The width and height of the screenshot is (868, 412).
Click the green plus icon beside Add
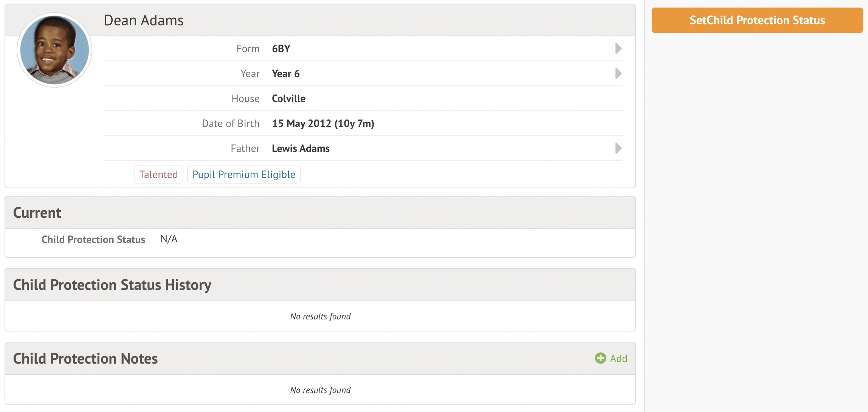click(600, 358)
